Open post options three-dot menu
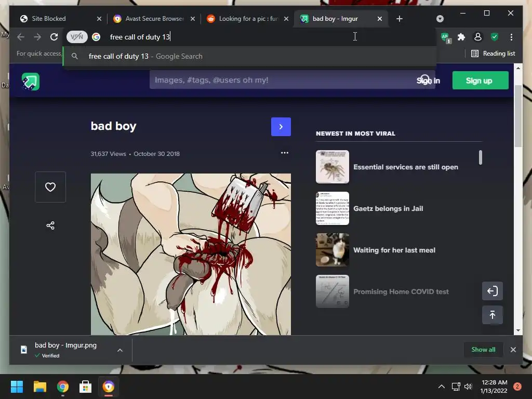 (284, 153)
